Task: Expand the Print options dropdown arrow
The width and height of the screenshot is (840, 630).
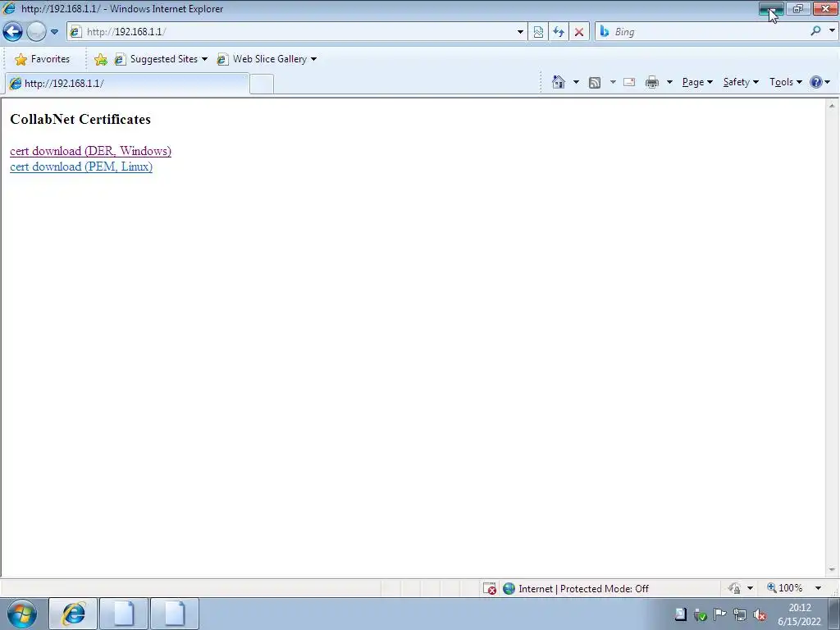Action: click(x=669, y=82)
